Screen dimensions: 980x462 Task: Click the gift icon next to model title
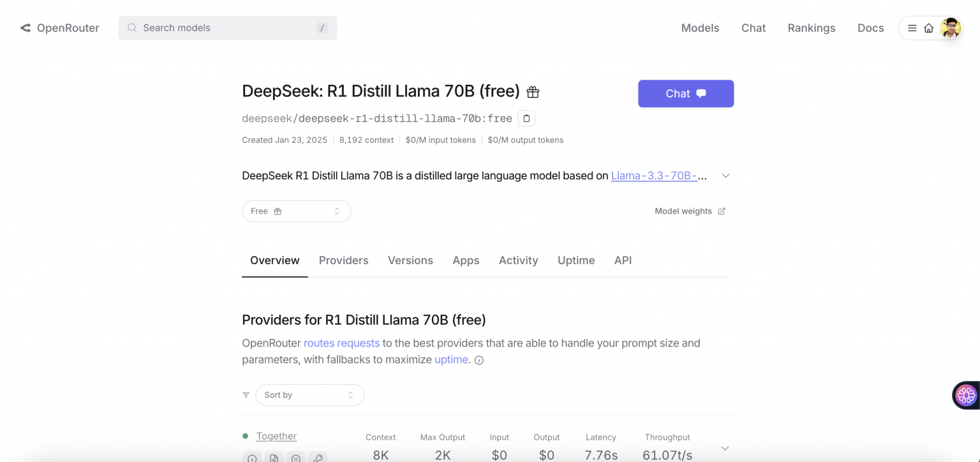point(533,92)
